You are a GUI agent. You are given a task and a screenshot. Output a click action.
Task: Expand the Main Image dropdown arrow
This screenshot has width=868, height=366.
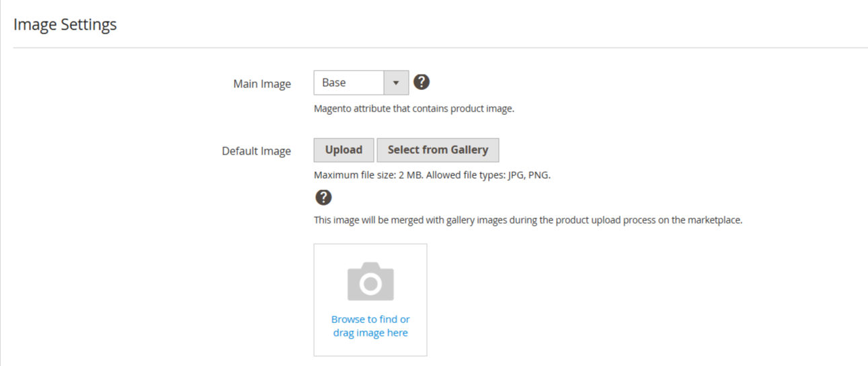pyautogui.click(x=396, y=83)
